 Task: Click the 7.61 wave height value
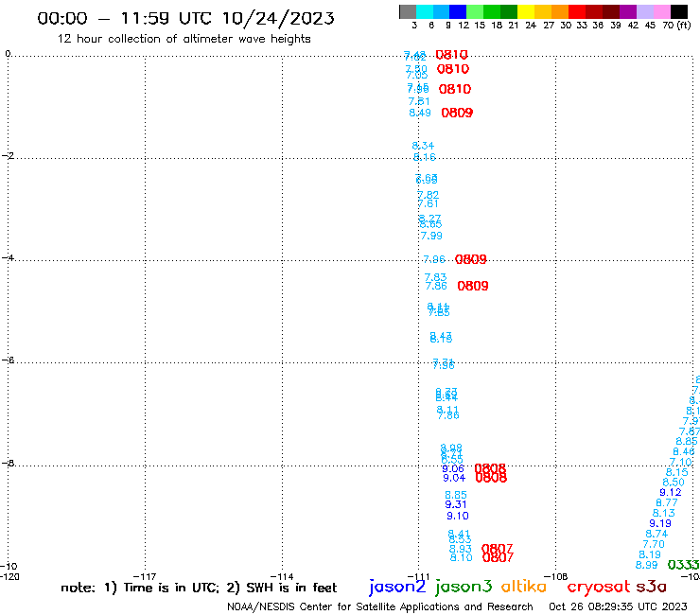[x=429, y=204]
